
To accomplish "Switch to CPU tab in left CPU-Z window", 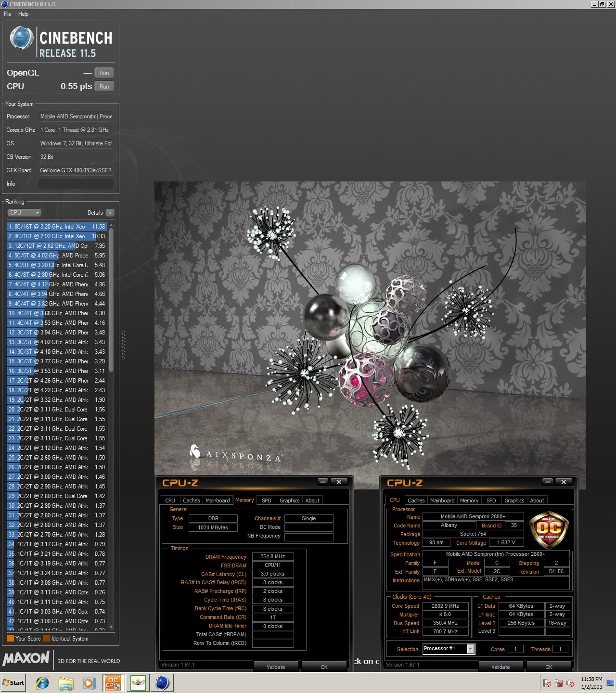I will (x=170, y=500).
